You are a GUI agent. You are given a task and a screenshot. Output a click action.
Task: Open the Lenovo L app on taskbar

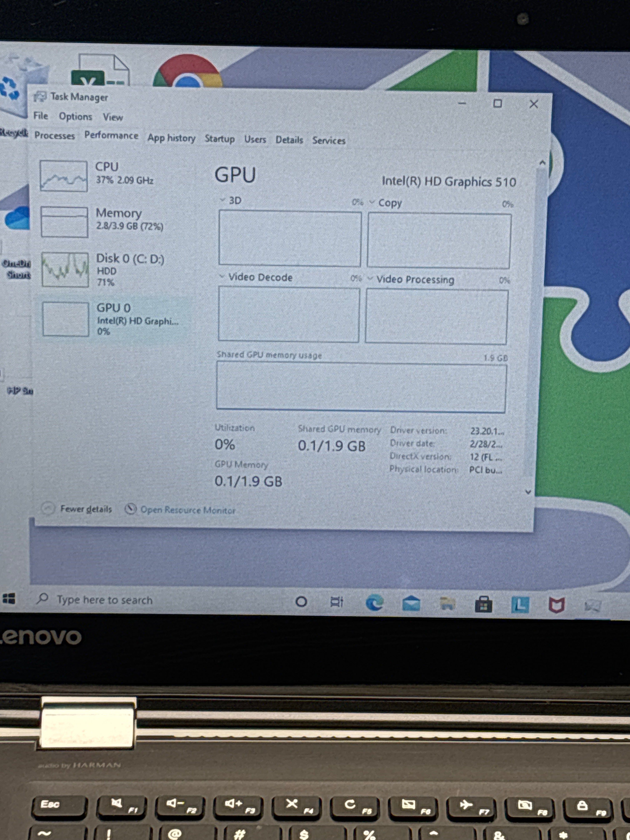click(x=520, y=605)
